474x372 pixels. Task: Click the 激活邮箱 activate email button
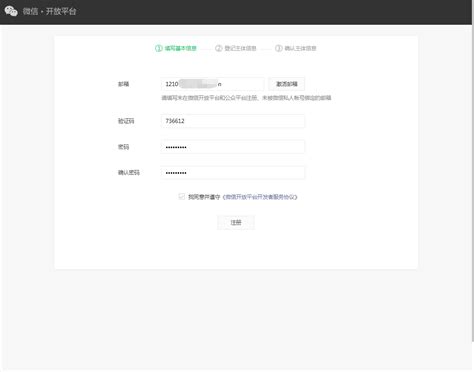pos(287,84)
